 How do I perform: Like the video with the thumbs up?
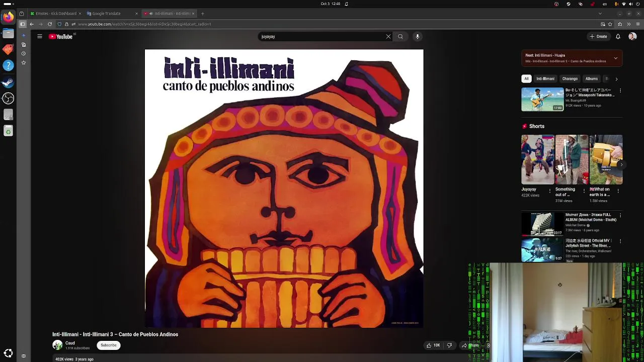(433, 345)
